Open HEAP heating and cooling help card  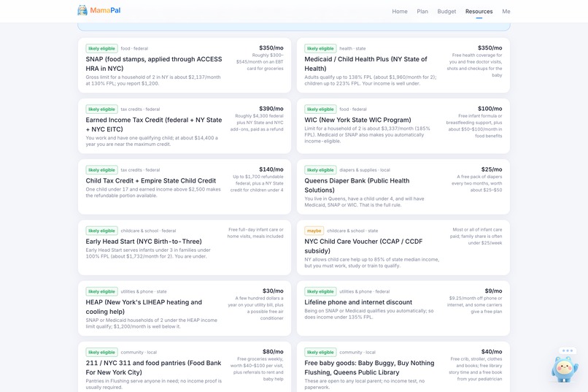[185, 308]
